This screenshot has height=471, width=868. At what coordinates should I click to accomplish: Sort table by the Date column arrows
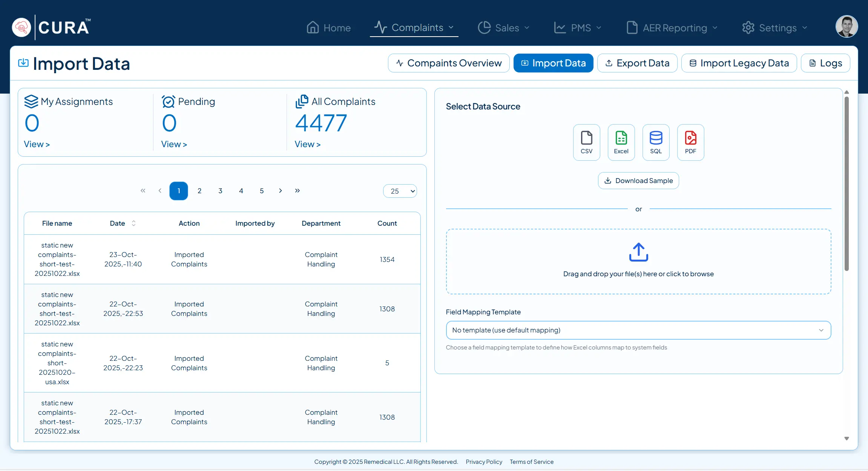[133, 223]
